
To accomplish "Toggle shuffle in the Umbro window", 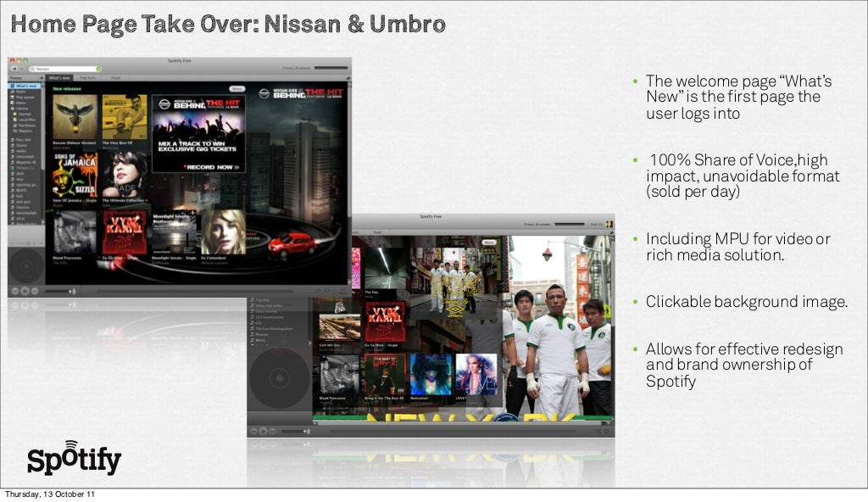I will (x=598, y=431).
